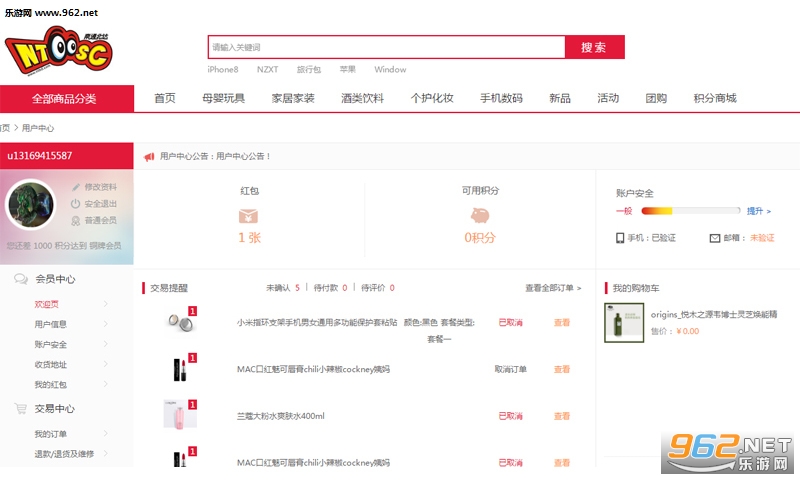Click the power icon for 安全退出
This screenshot has width=800, height=480.
point(76,203)
